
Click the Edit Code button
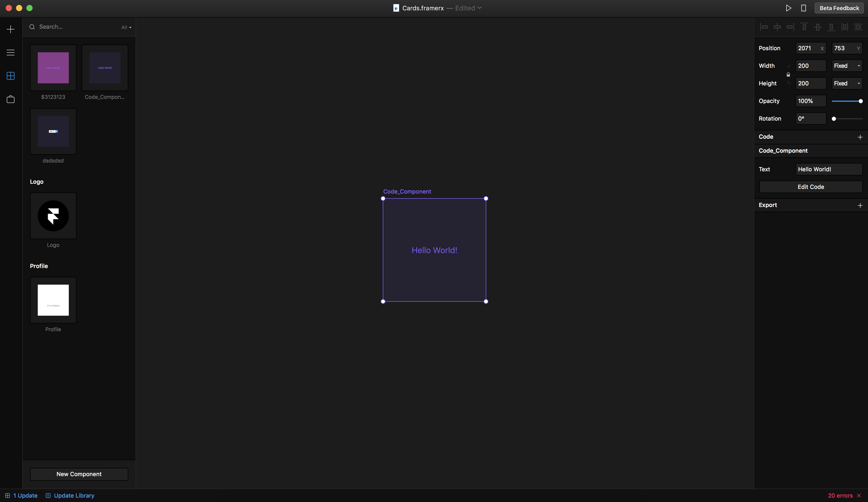[811, 187]
